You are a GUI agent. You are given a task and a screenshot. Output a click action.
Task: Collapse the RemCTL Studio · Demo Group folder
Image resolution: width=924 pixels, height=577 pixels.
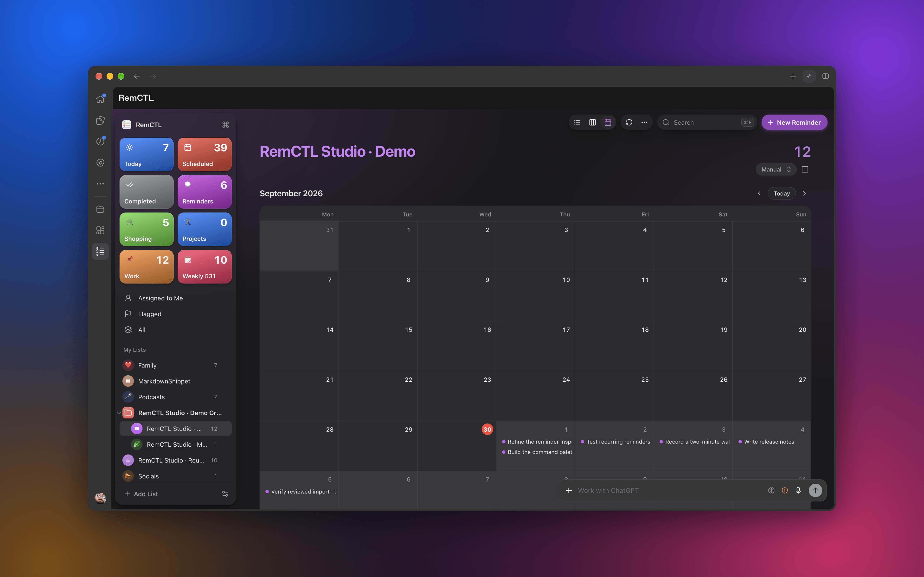(x=119, y=413)
